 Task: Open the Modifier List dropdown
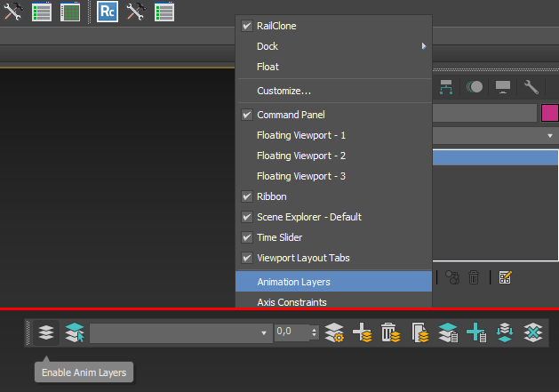point(550,135)
